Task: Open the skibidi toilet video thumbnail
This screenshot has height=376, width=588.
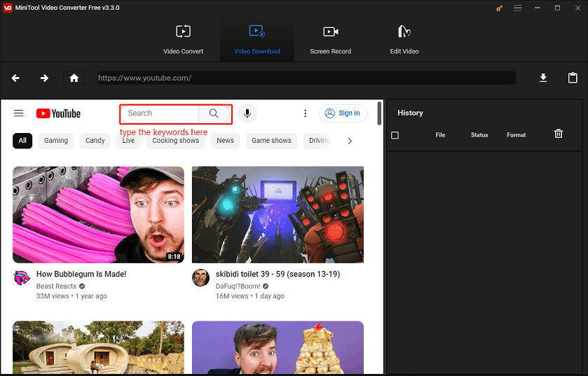Action: [278, 214]
